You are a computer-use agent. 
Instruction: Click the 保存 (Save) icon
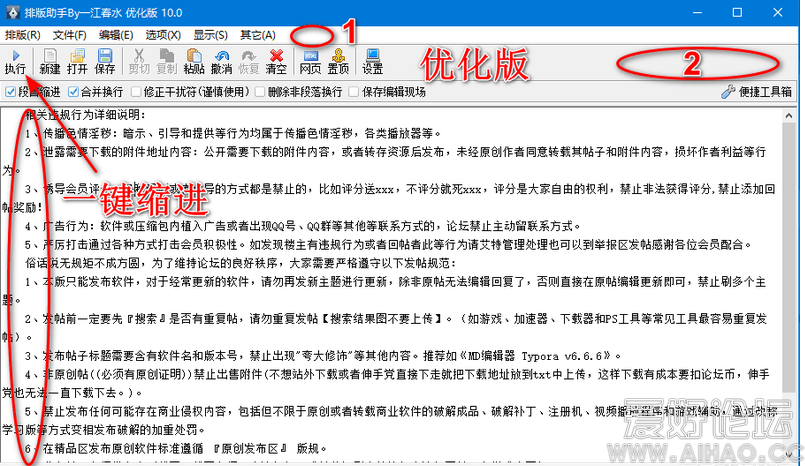coord(105,61)
